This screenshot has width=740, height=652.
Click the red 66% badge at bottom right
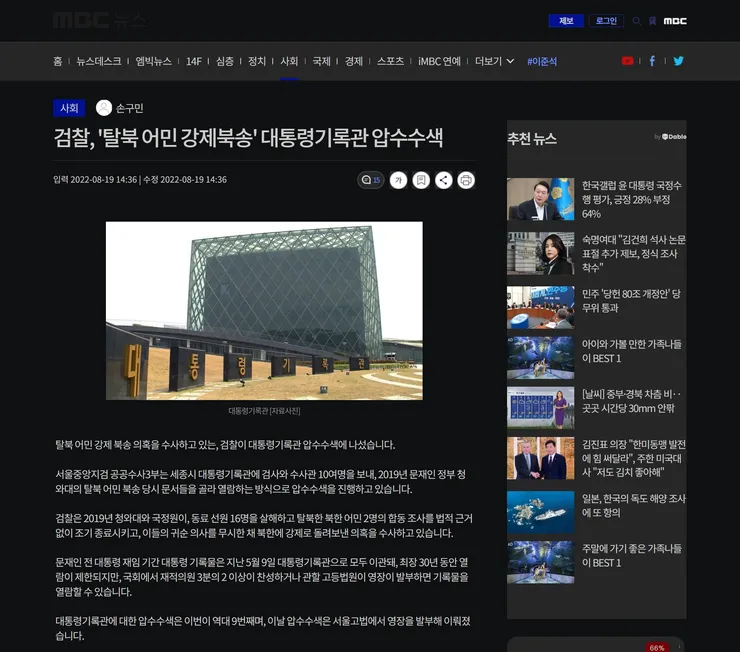[656, 648]
